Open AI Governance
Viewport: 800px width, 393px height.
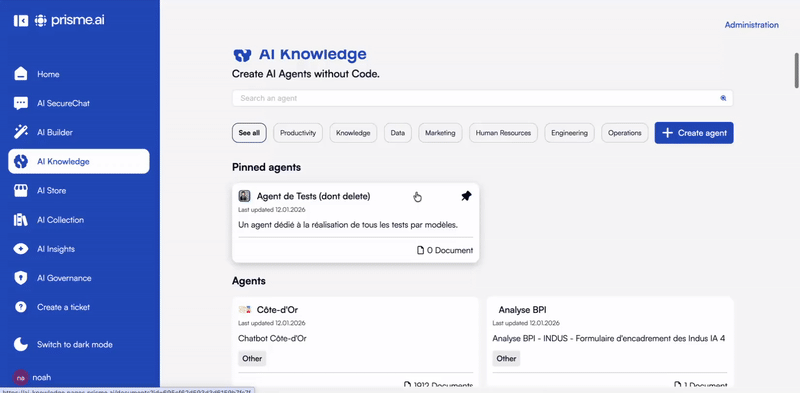pos(79,278)
